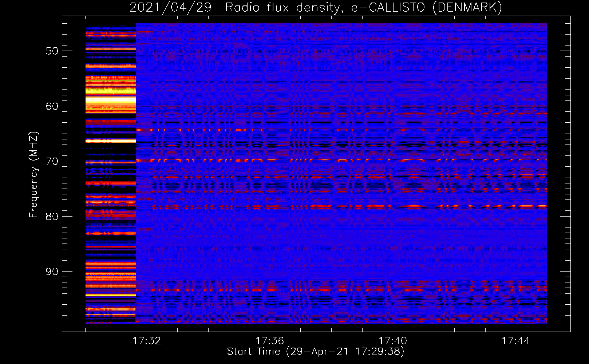Click the 17:32 time tick label
Image resolution: width=589 pixels, height=364 pixels.
147,341
